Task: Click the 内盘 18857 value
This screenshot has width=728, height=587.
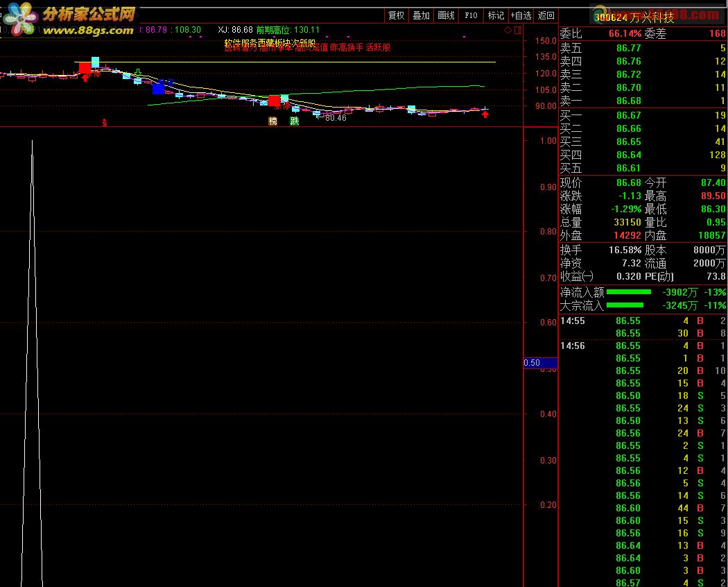Action: coord(712,236)
